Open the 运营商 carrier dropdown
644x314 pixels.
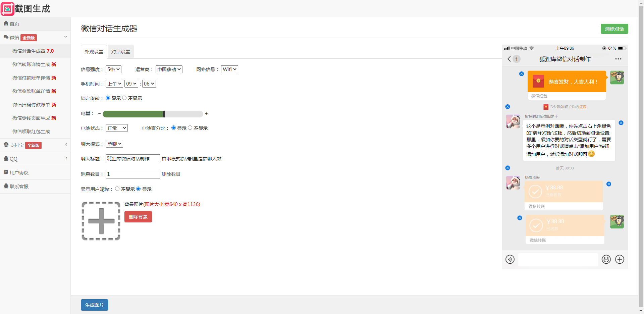click(169, 69)
